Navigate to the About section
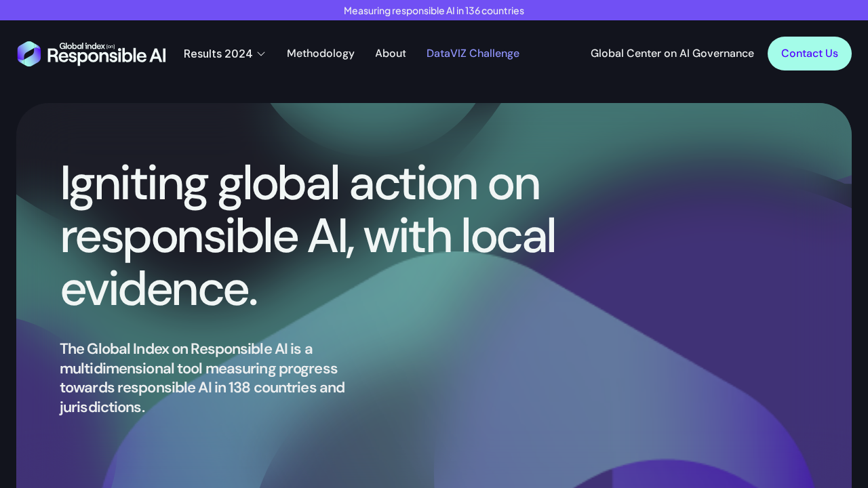This screenshot has height=488, width=868. coord(391,52)
